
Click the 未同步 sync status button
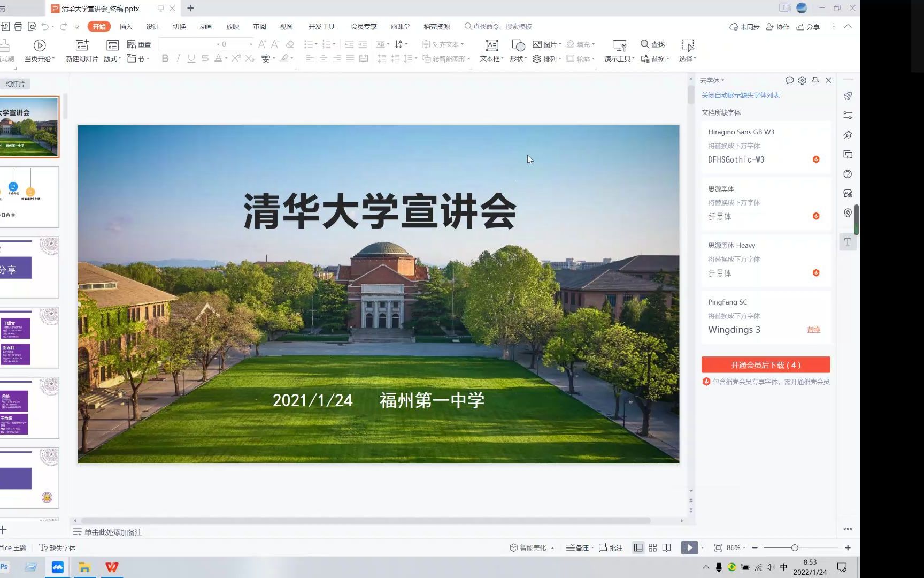click(744, 27)
